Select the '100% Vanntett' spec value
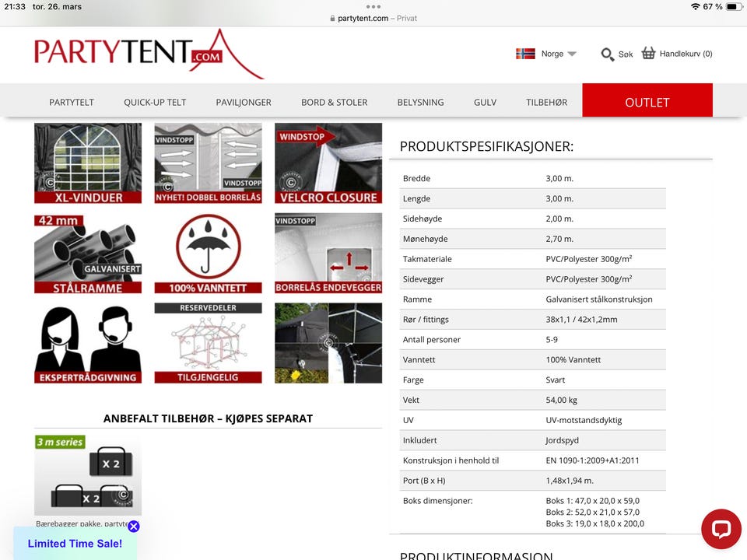The image size is (747, 560). pyautogui.click(x=573, y=360)
